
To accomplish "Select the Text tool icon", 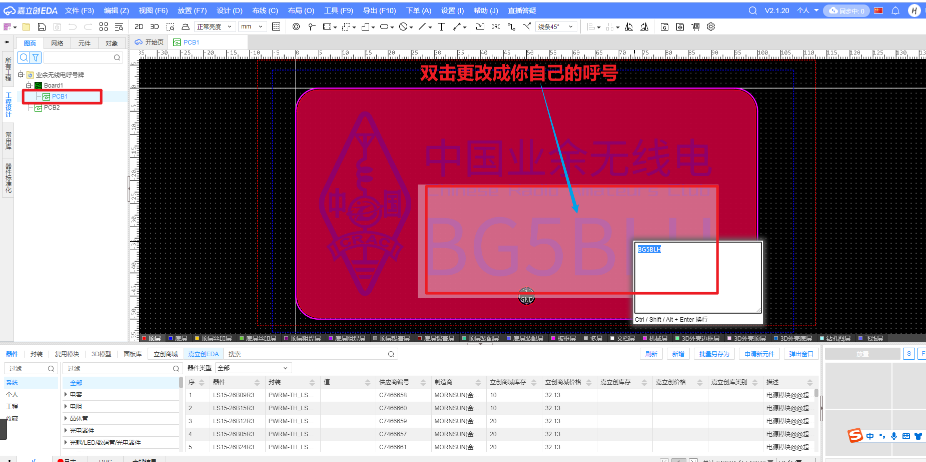I will click(x=441, y=27).
